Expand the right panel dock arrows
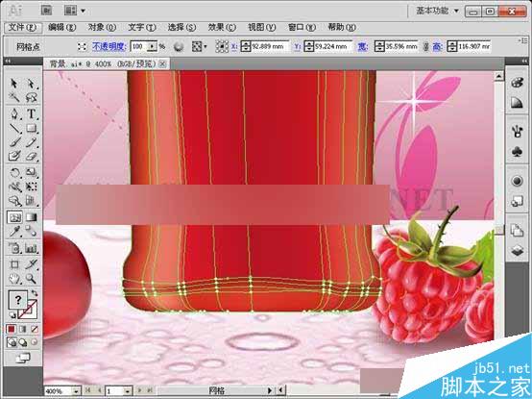Image resolution: width=532 pixels, height=399 pixels. [x=525, y=62]
